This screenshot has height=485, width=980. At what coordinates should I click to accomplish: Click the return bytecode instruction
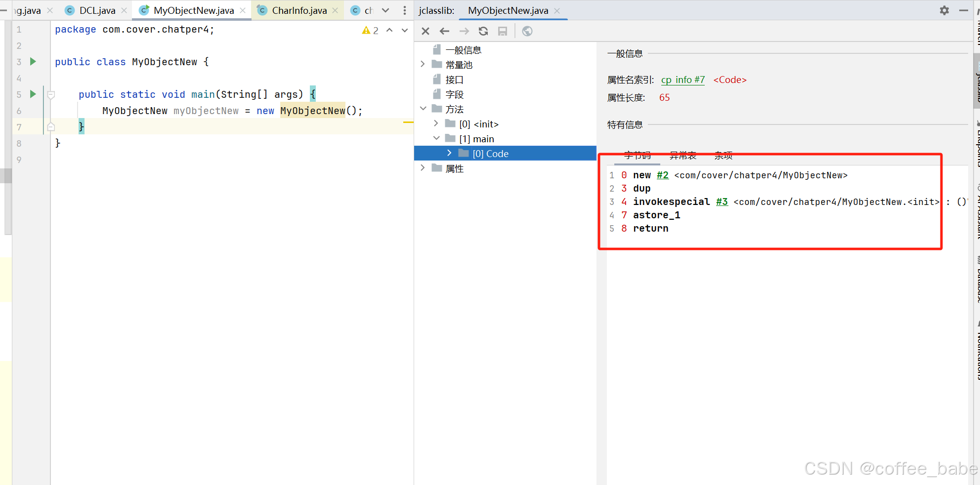pyautogui.click(x=650, y=229)
